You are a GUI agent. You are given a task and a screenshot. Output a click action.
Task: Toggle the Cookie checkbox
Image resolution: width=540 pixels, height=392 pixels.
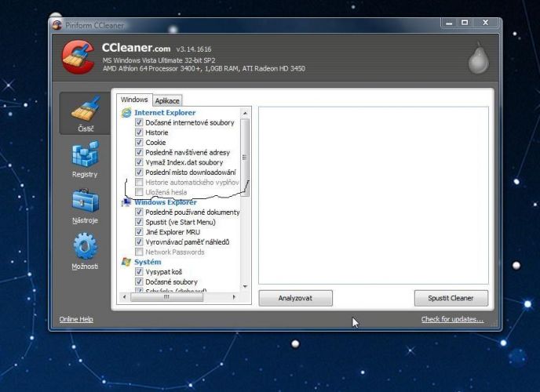(139, 143)
